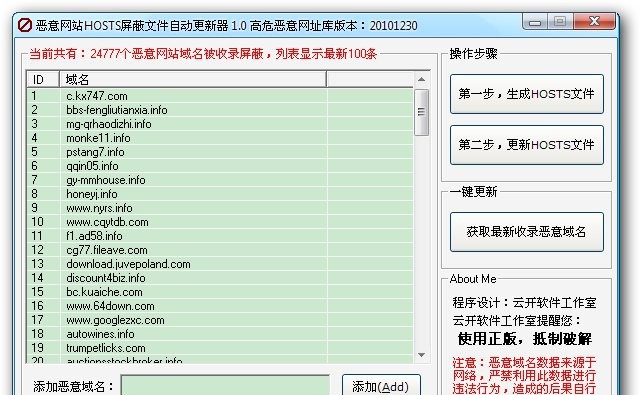Viewport: 640px width, 395px height.
Task: Select row qqin05.info
Action: [x=220, y=166]
